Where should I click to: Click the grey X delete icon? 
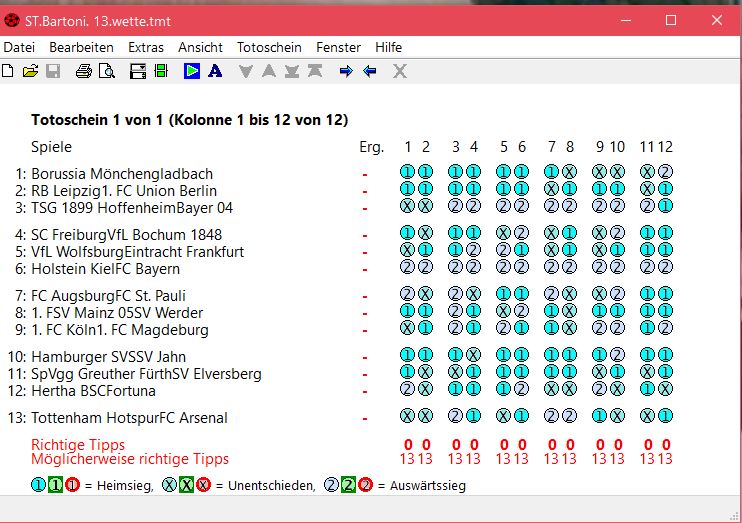(400, 71)
